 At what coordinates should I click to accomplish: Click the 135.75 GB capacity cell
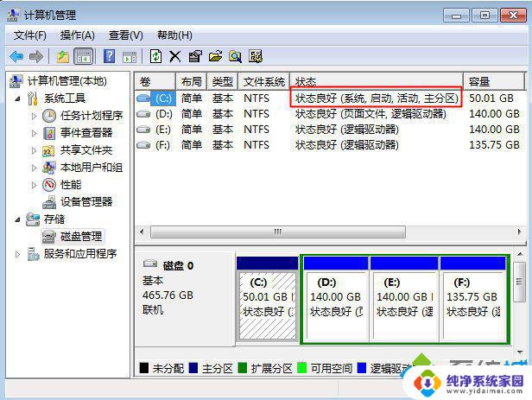(x=494, y=145)
